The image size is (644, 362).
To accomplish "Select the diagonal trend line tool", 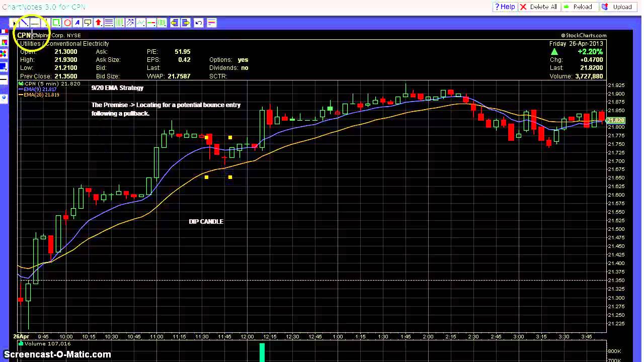I will pos(24,23).
